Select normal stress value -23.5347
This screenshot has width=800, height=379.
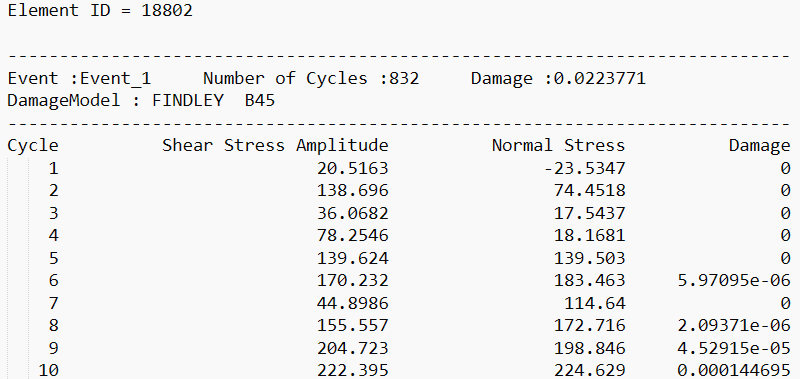(x=584, y=168)
